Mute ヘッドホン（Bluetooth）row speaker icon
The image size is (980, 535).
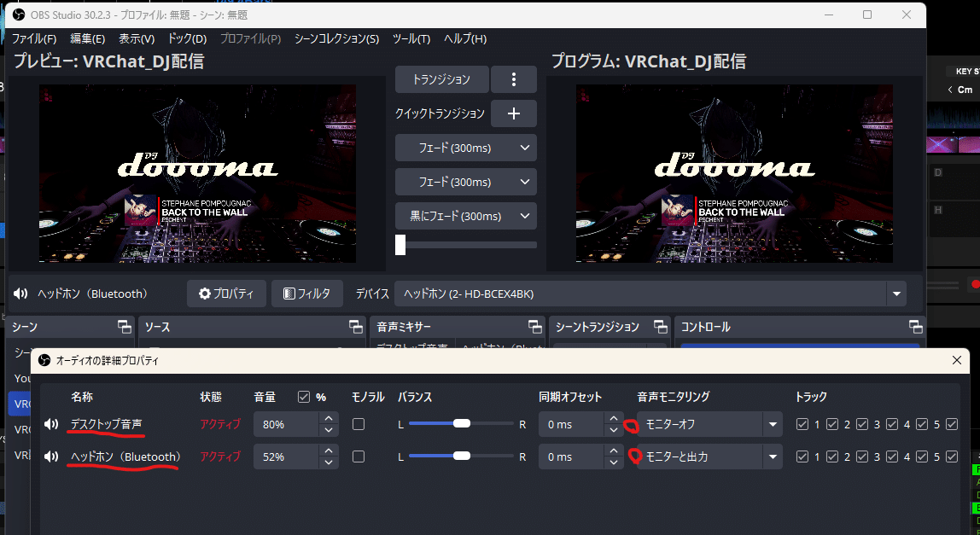[51, 456]
